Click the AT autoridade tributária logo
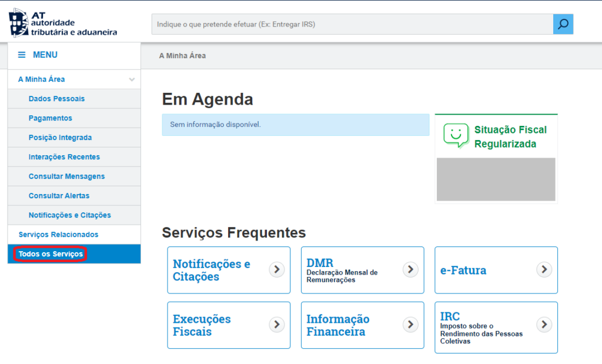 tap(63, 24)
